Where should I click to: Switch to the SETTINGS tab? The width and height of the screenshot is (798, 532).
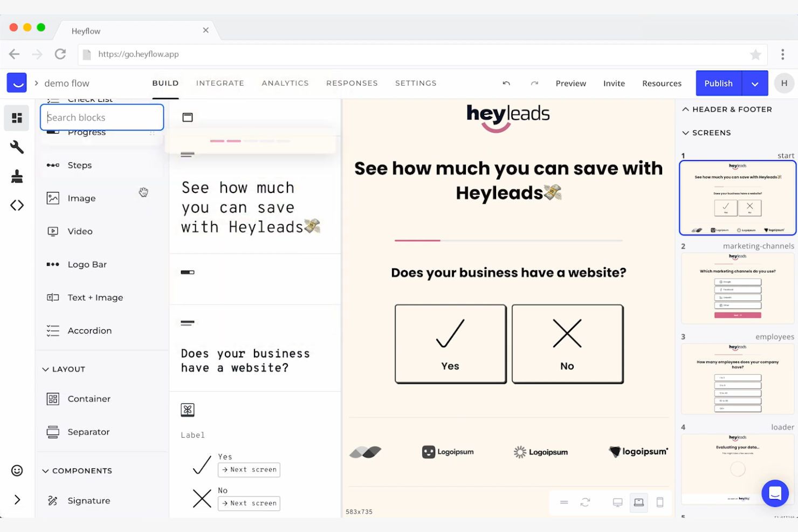pos(416,83)
